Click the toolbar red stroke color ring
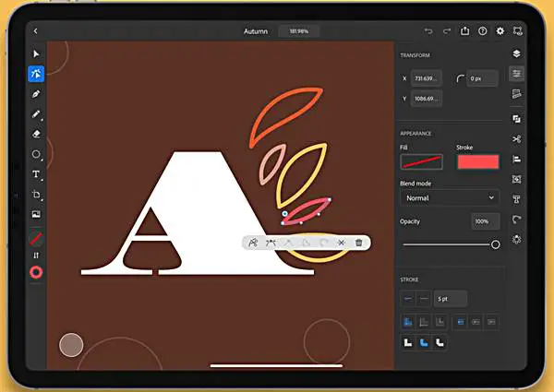The width and height of the screenshot is (554, 392). [36, 272]
